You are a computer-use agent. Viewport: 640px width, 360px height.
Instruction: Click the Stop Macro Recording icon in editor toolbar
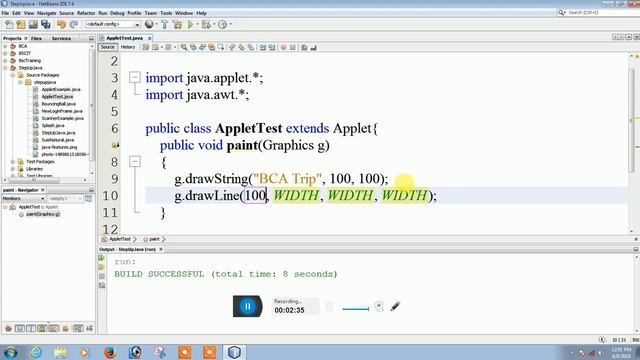tap(293, 47)
